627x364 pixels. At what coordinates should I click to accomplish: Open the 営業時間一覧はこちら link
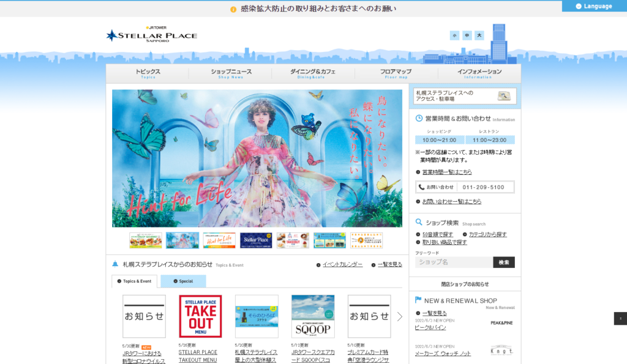[447, 172]
